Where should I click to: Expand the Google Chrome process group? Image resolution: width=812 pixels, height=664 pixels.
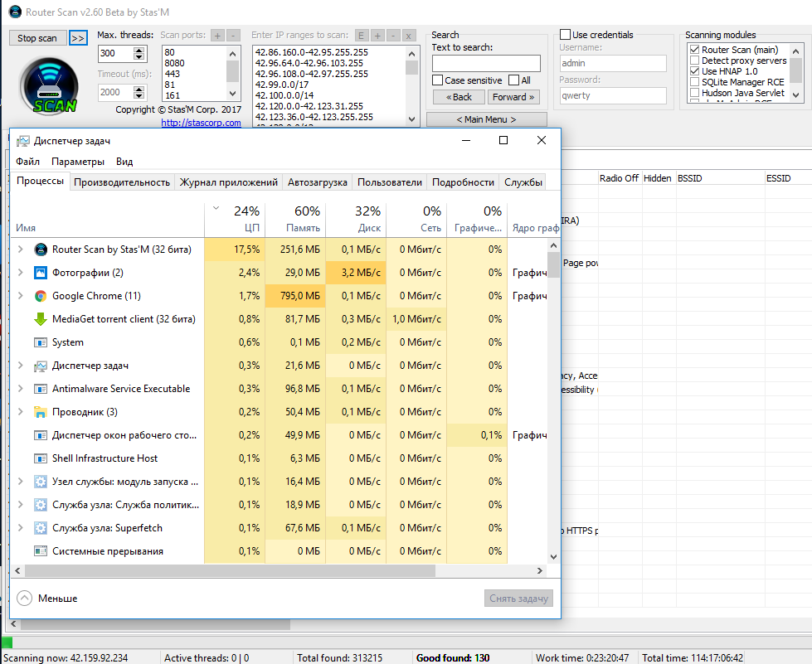tap(21, 296)
